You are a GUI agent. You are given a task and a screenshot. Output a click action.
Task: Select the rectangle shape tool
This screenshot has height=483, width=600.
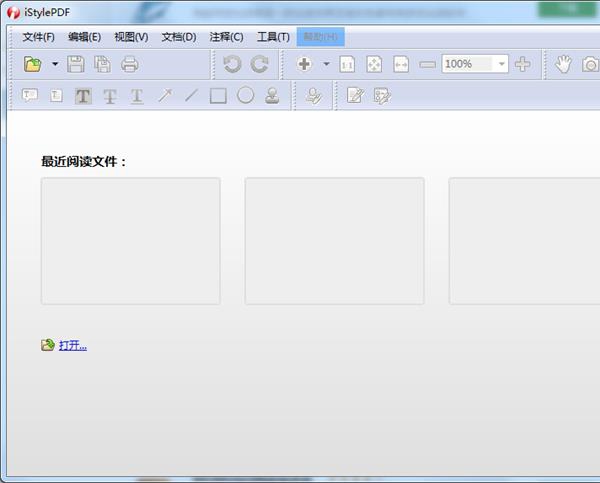click(218, 96)
